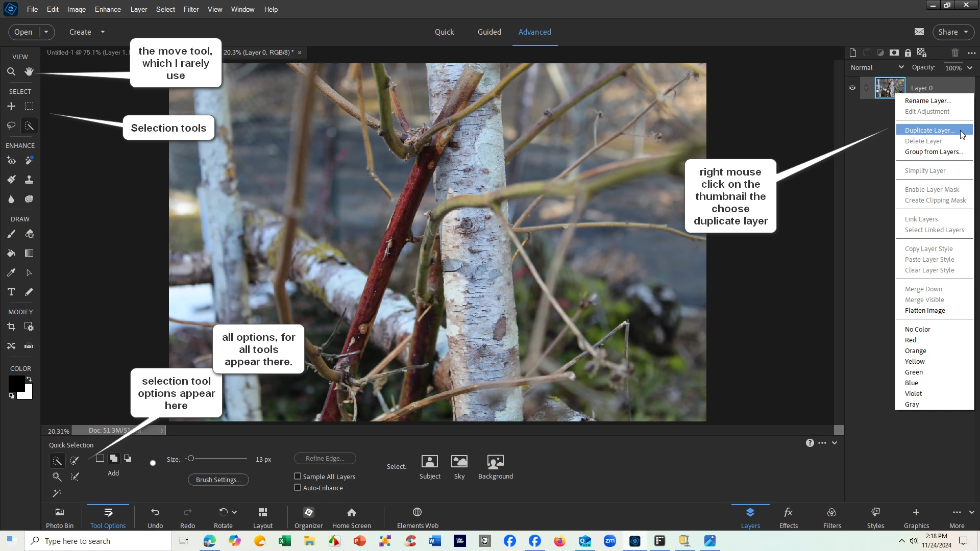Select the Hand tool
Image resolution: width=980 pixels, height=551 pixels.
[x=29, y=72]
